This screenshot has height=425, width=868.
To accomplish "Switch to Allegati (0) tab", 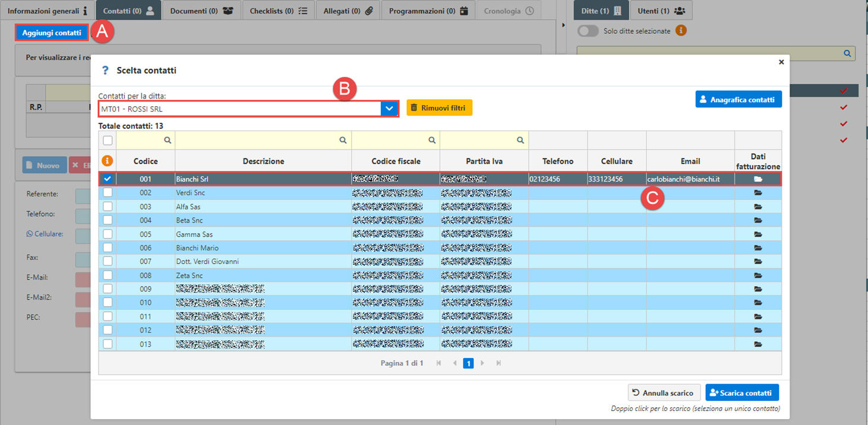I will [x=348, y=11].
